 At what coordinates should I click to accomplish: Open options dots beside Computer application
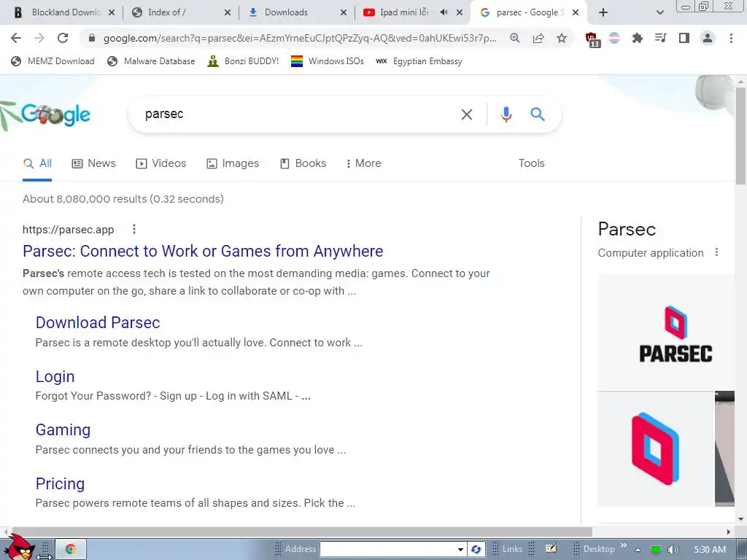tap(716, 252)
